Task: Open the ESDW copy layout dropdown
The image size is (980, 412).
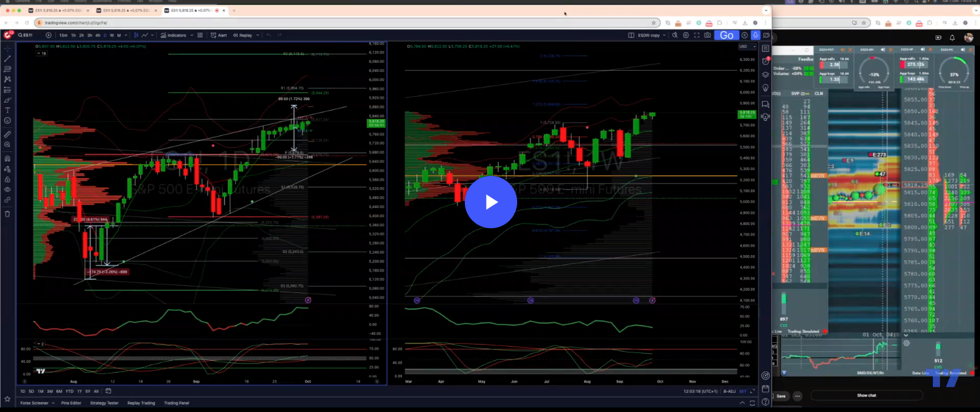Action: tap(652, 35)
